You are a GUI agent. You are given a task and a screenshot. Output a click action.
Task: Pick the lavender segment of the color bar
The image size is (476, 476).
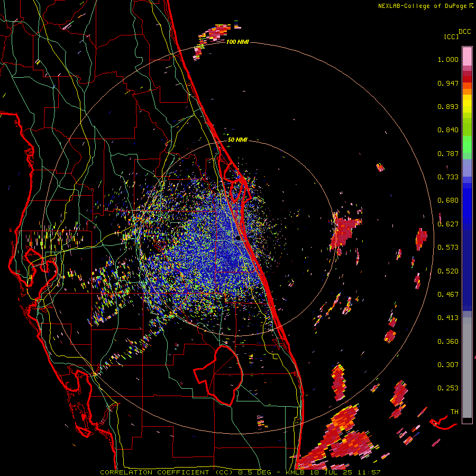(x=467, y=168)
